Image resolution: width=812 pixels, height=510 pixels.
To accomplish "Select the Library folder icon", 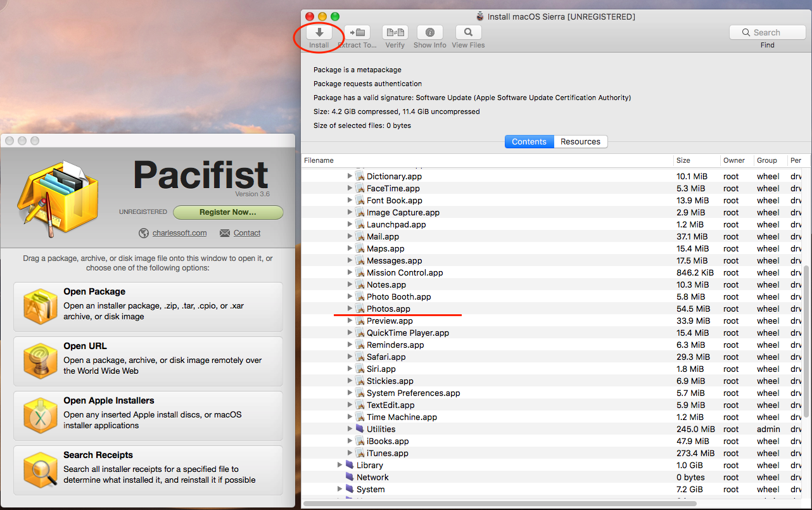I will pyautogui.click(x=350, y=465).
